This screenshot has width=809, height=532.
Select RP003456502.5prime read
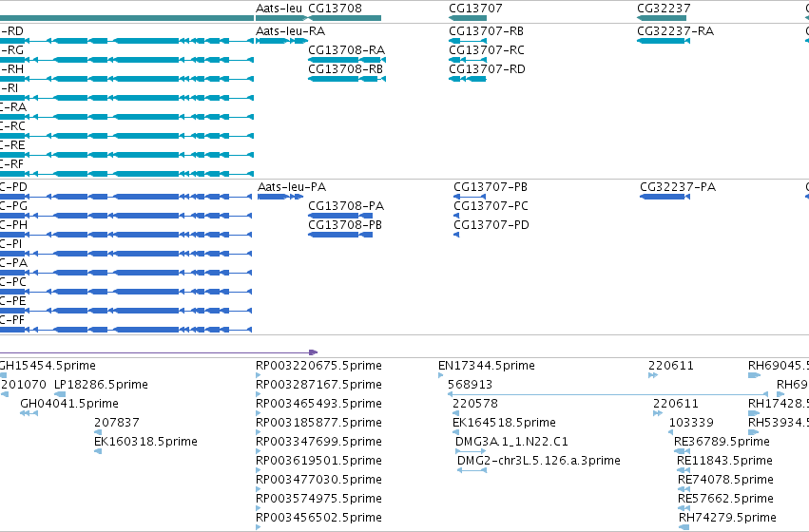[x=258, y=527]
